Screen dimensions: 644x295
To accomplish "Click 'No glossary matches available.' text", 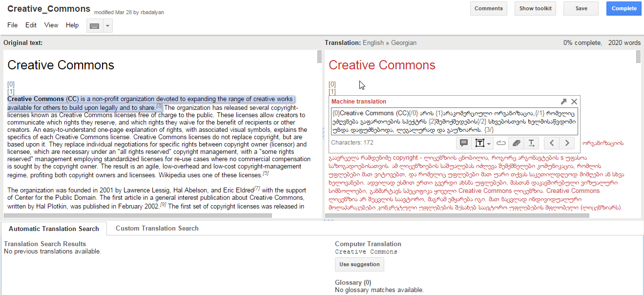I will tap(379, 290).
